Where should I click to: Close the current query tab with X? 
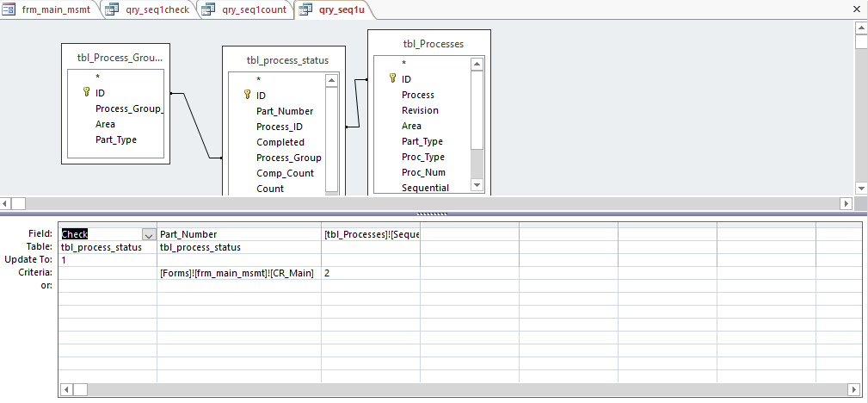coord(857,9)
